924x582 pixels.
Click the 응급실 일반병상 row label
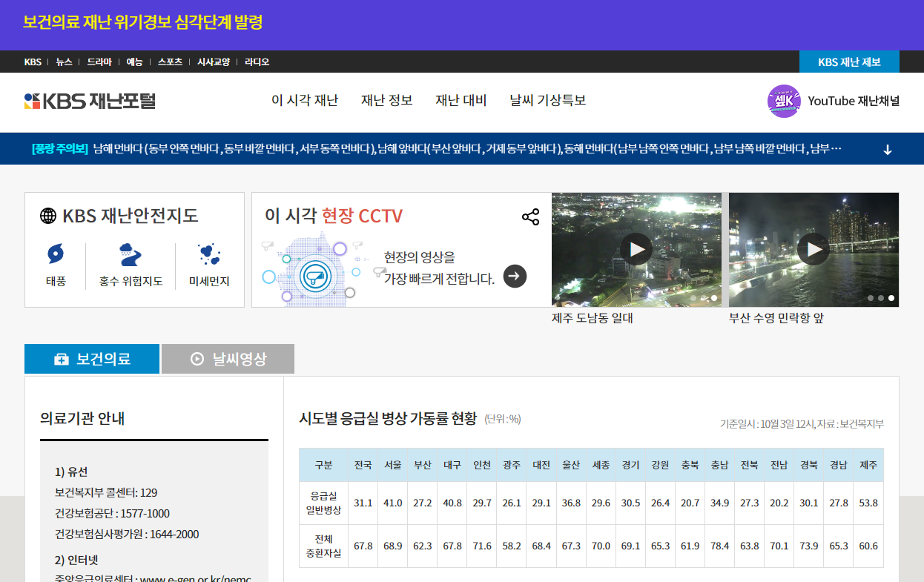click(324, 503)
